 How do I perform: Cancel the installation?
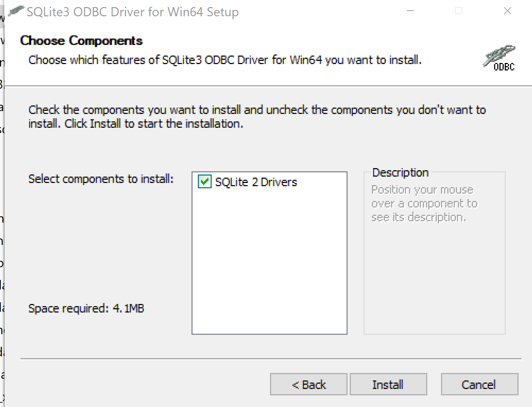pos(479,384)
